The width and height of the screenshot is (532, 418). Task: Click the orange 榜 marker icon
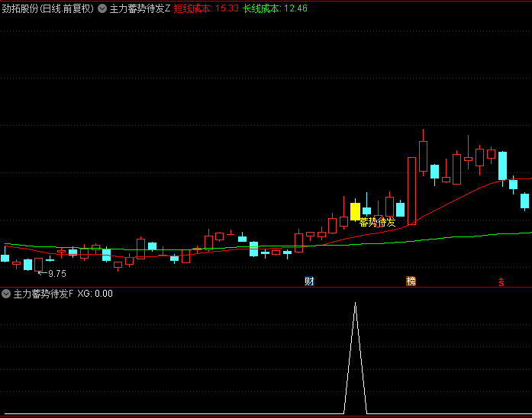[x=411, y=281]
